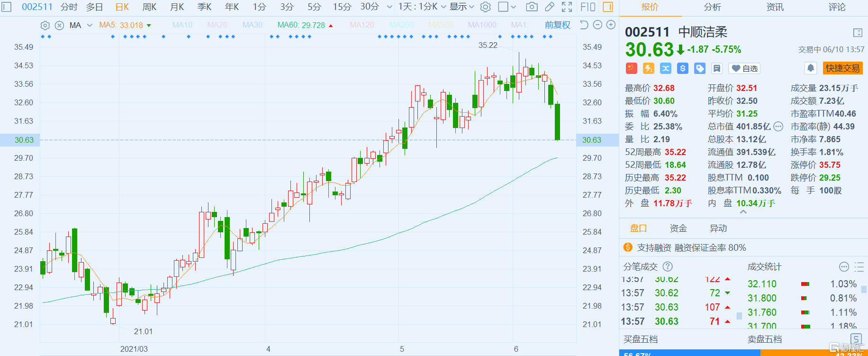Switch to 多日 chart view
The image size is (868, 356).
(95, 7)
